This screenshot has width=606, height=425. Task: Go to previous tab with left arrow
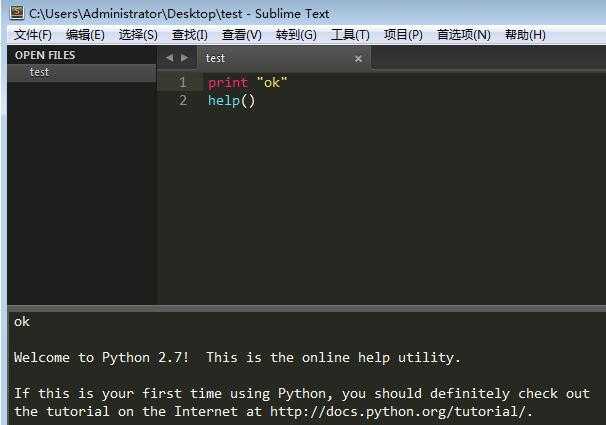[x=169, y=58]
